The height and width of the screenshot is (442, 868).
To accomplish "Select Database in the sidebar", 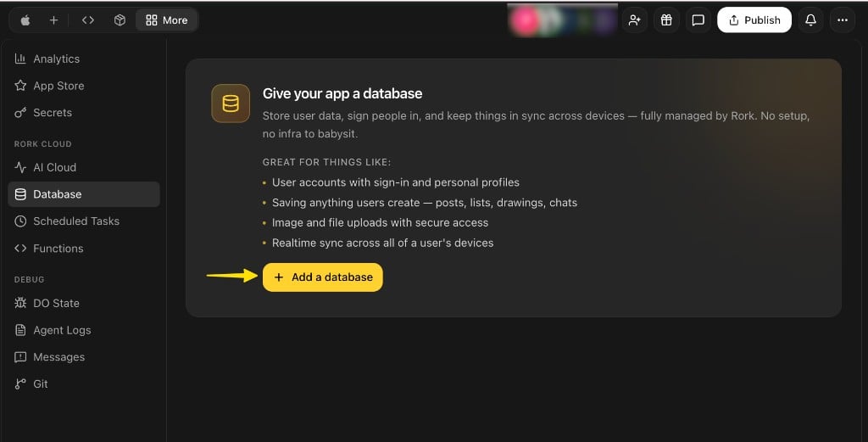I will (x=84, y=194).
